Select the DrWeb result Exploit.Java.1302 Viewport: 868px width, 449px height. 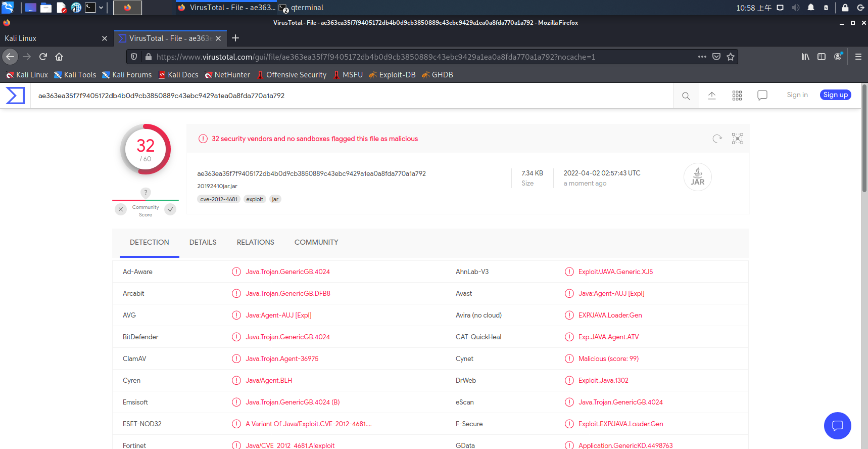603,381
